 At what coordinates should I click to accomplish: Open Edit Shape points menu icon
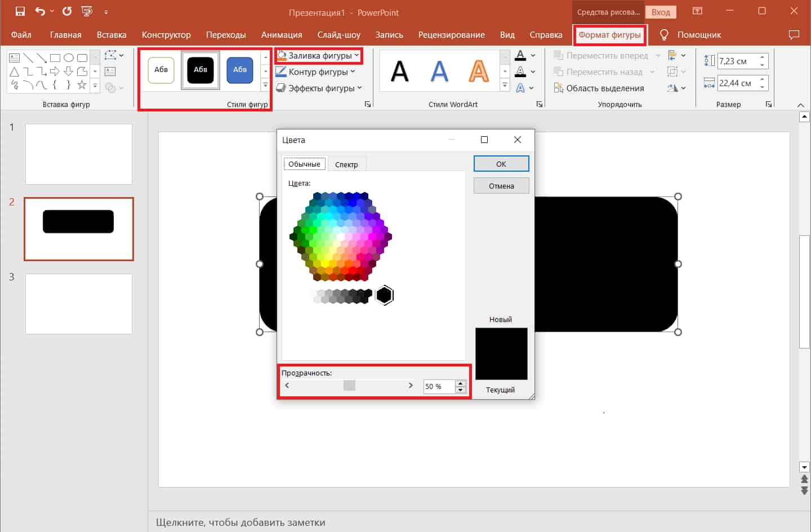[x=114, y=55]
